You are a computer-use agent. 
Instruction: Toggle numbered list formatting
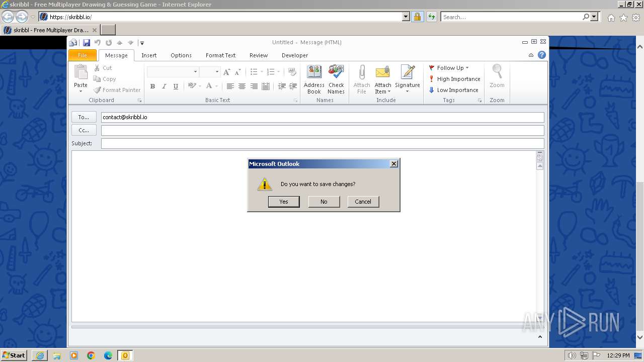271,72
